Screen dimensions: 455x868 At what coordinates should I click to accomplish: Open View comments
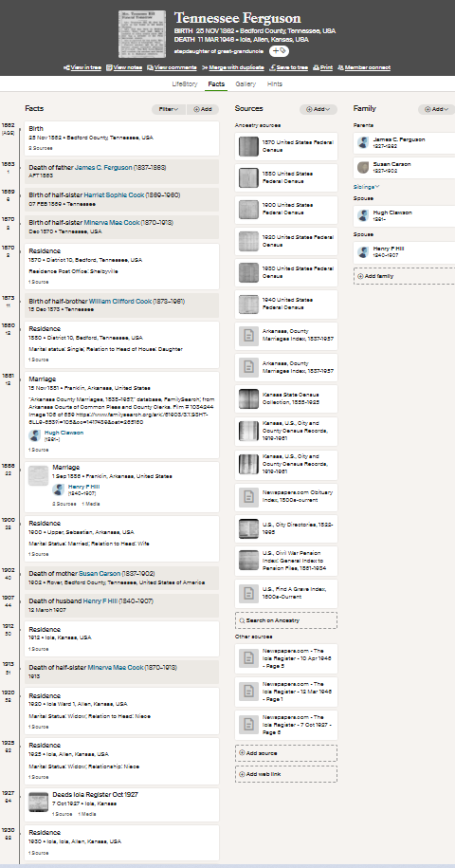172,67
